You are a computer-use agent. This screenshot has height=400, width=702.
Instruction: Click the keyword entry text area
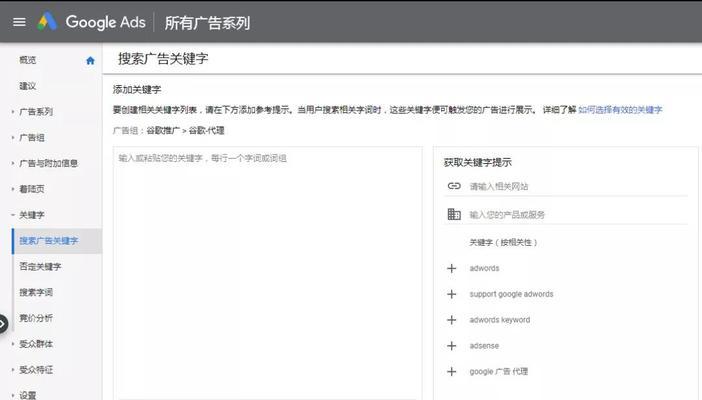pos(268,272)
